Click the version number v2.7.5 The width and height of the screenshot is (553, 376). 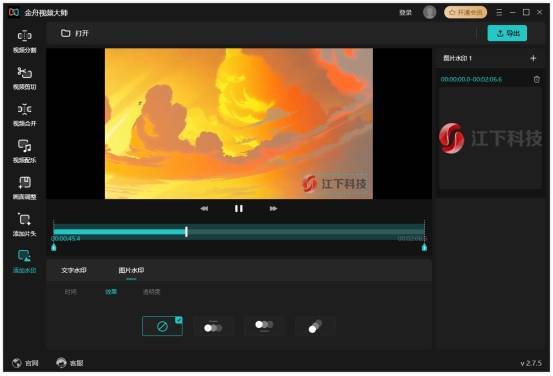tap(531, 363)
